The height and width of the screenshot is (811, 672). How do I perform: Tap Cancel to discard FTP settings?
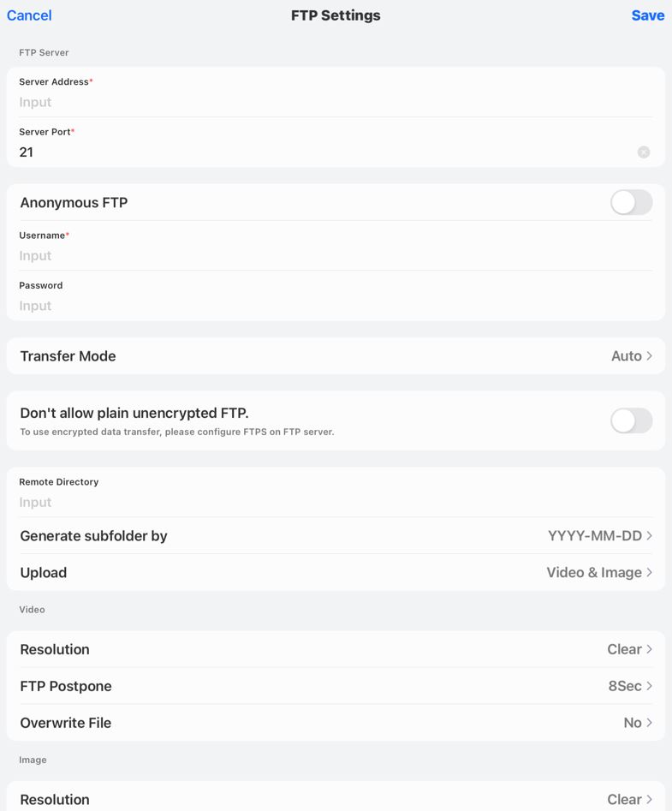(x=29, y=15)
